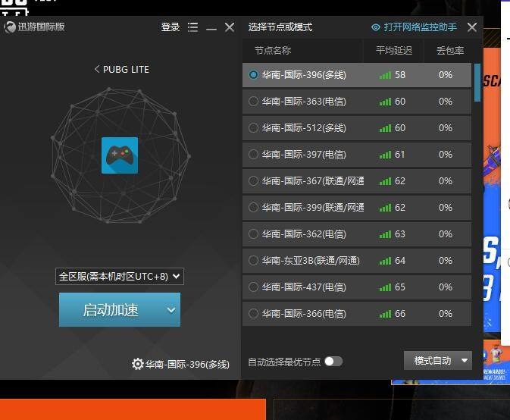Screen dimensions: 510x420
Task: Sort by 平均延迟 column header
Action: 394,51
